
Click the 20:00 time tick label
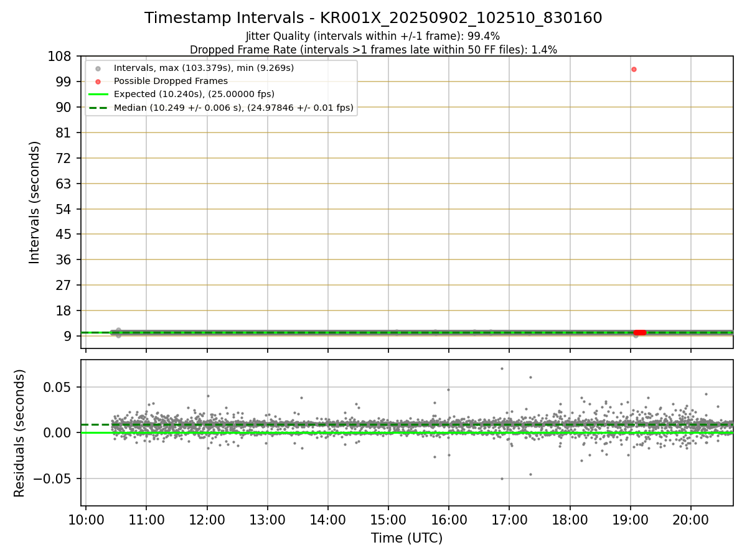(691, 520)
